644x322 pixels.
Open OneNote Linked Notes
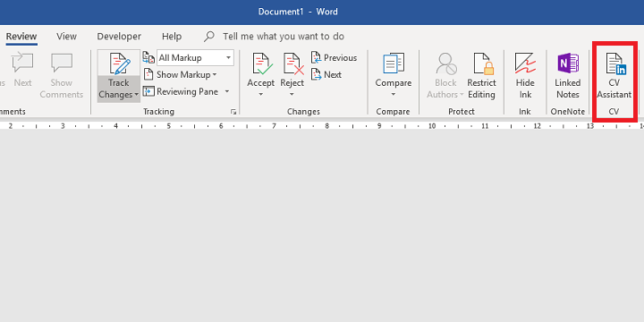(568, 75)
